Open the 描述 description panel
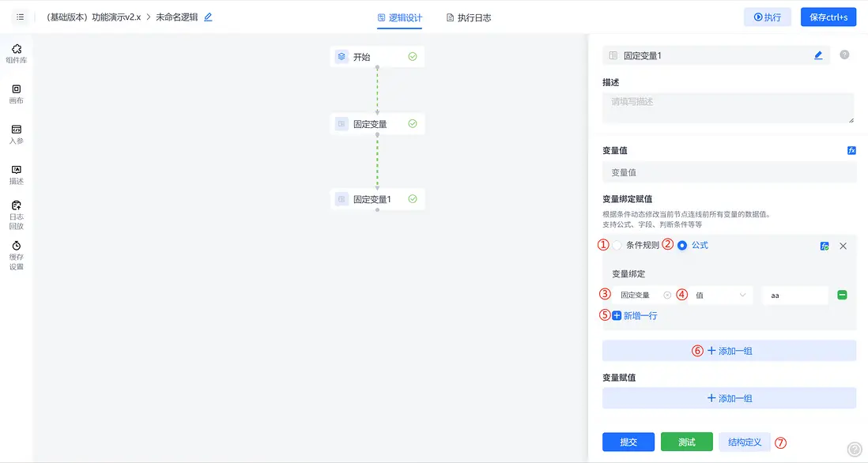The image size is (868, 463). coord(17,173)
